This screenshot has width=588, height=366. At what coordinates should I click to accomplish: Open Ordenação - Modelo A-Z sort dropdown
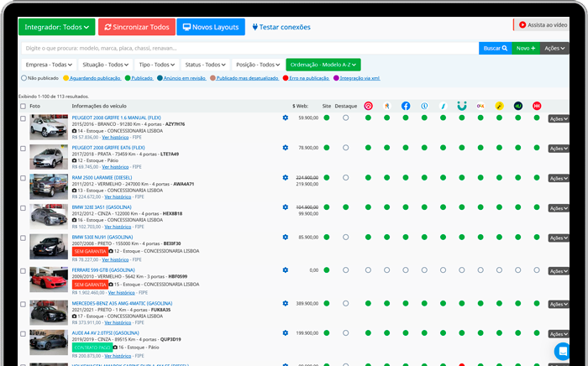323,65
